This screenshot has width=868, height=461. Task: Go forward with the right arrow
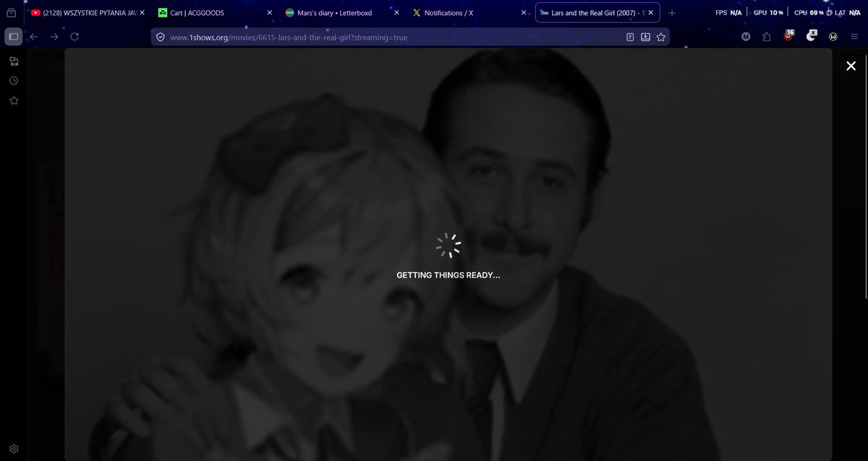pyautogui.click(x=54, y=37)
